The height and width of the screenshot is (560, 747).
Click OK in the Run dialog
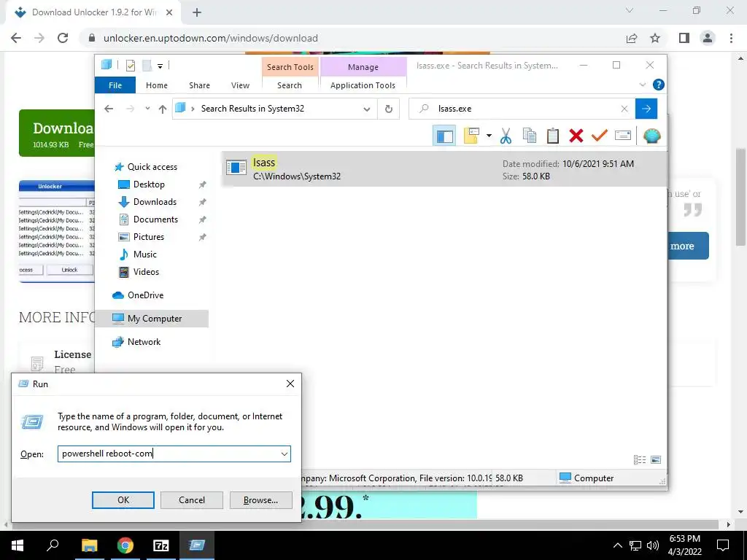123,500
